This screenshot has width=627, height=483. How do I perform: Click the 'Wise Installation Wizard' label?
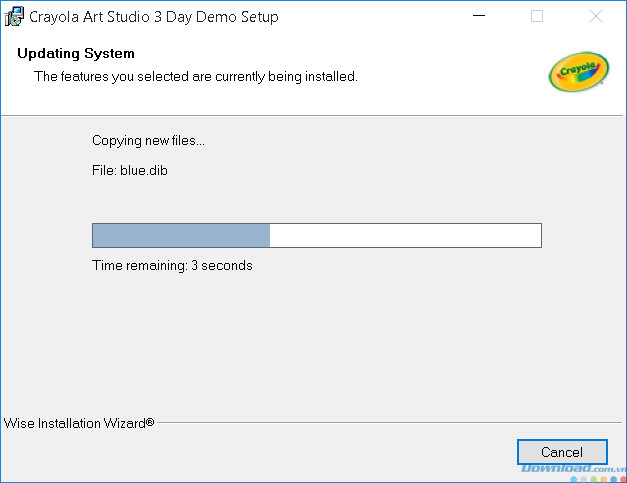point(75,423)
